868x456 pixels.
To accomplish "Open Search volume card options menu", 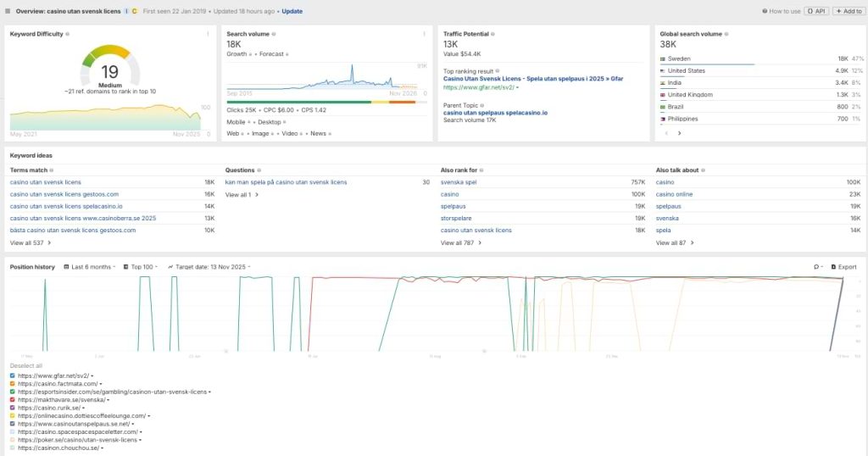I will [x=424, y=34].
